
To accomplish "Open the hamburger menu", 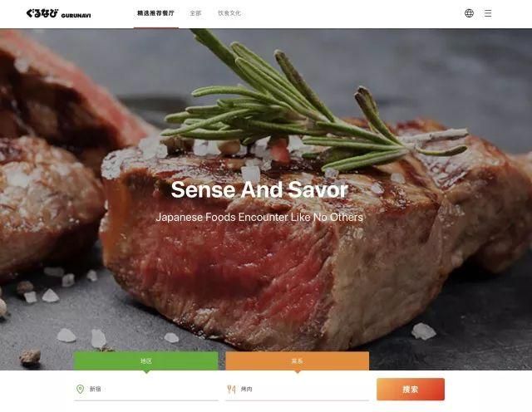I will (488, 13).
